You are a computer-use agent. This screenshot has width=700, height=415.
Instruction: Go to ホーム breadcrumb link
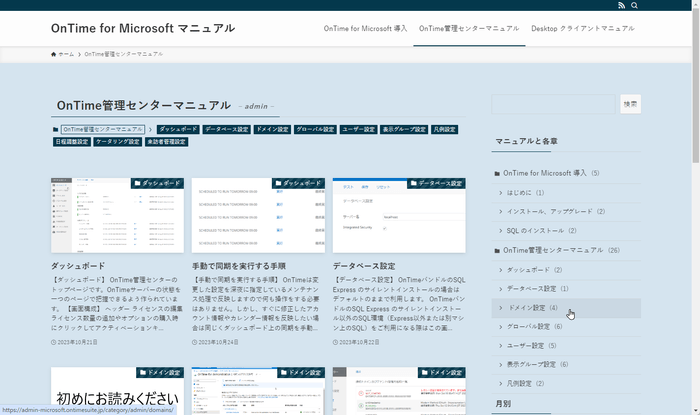[66, 54]
